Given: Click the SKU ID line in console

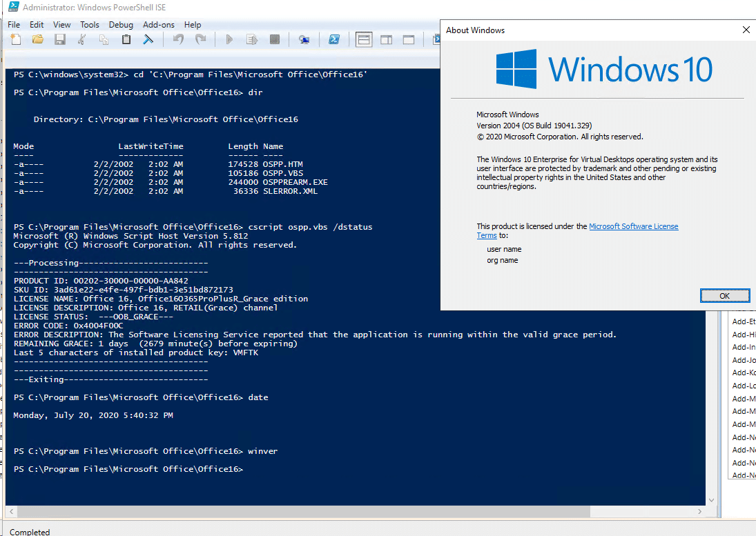Looking at the screenshot, I should [x=124, y=290].
